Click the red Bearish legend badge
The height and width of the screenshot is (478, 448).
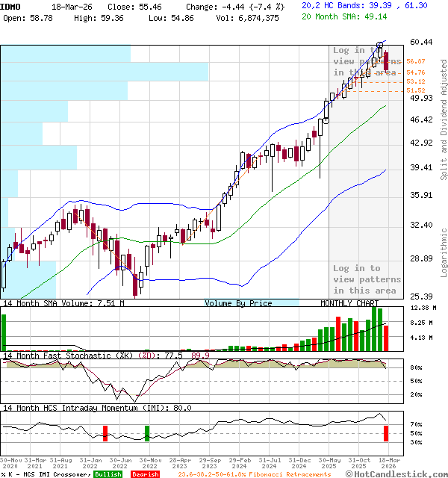pyautogui.click(x=143, y=474)
